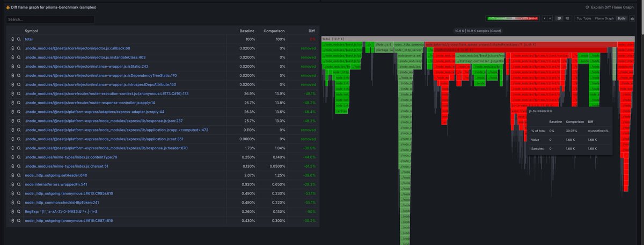The image size is (644, 245).
Task: Click the sandwich icon for node:_http_common:checkIsHttpToken:241
Action: 12,203
